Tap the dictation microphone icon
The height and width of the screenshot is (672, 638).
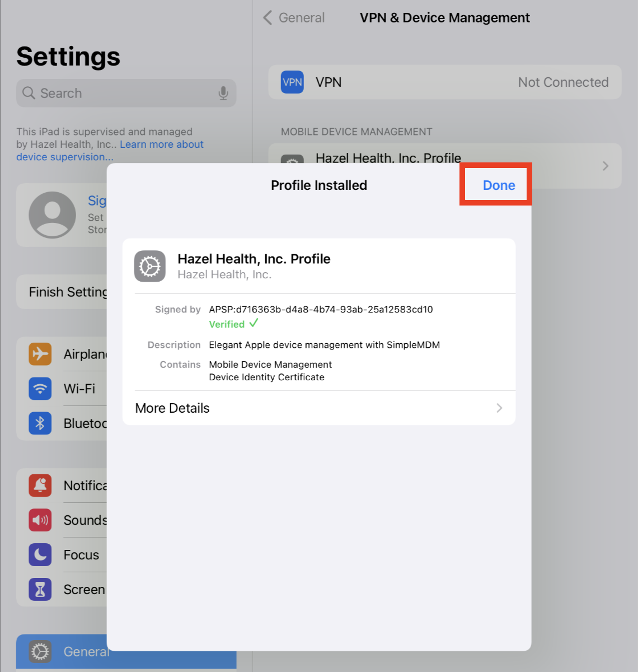(x=223, y=93)
